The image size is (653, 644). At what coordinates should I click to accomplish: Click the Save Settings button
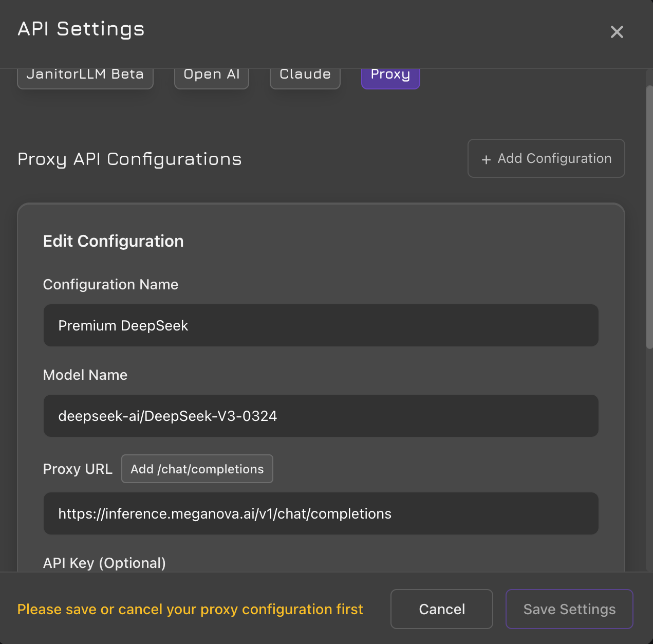[569, 609]
